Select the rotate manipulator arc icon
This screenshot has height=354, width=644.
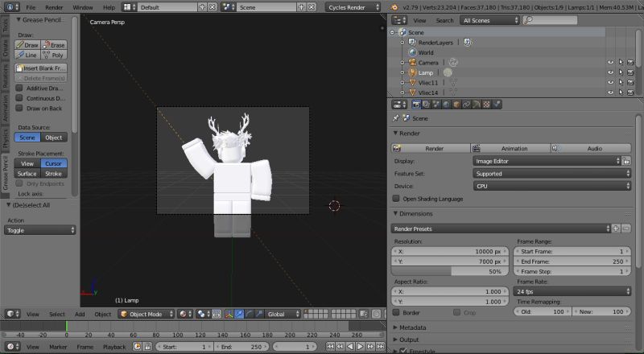pyautogui.click(x=249, y=314)
